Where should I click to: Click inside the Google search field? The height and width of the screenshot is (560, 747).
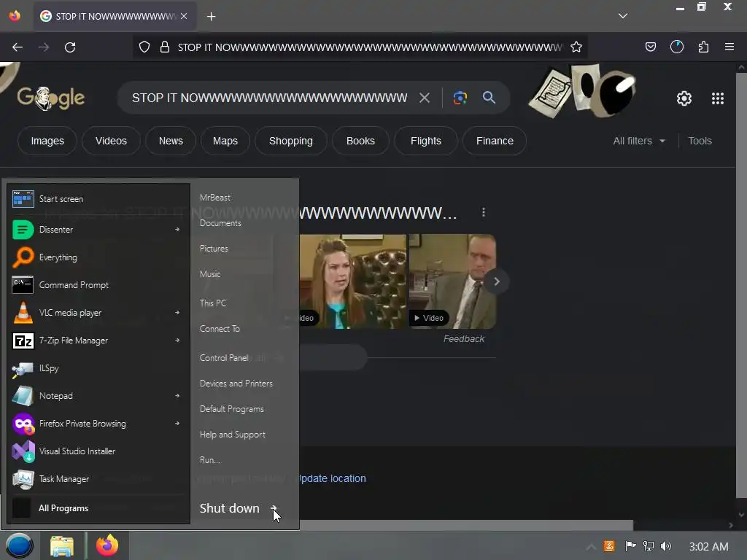point(269,98)
